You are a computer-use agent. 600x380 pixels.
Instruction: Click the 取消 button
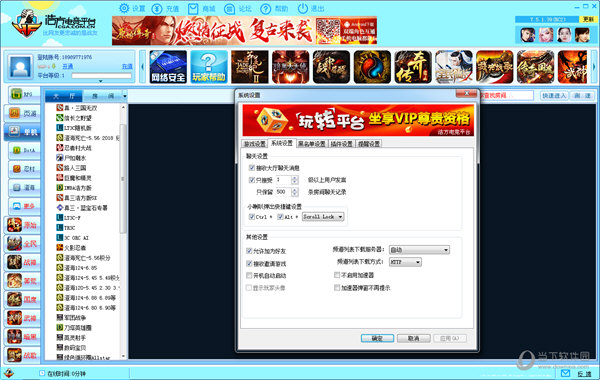pyautogui.click(x=413, y=338)
